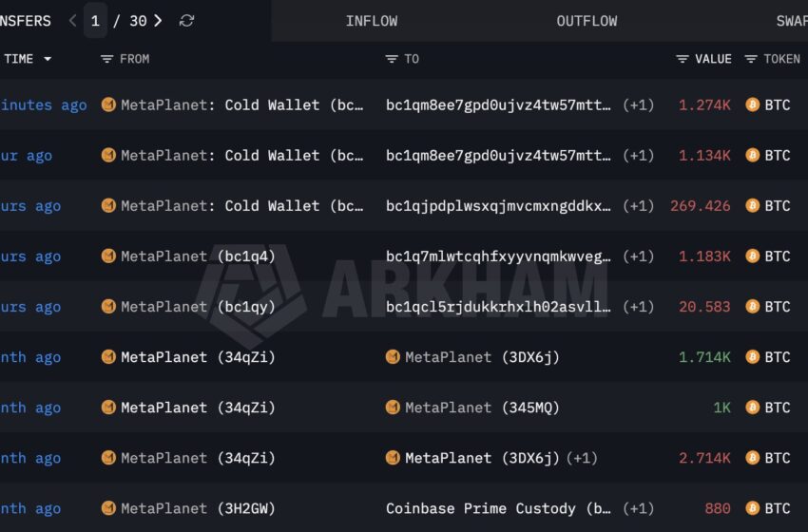Open MetaPlanet (345MQ) recipient link
The width and height of the screenshot is (808, 532).
pyautogui.click(x=482, y=408)
